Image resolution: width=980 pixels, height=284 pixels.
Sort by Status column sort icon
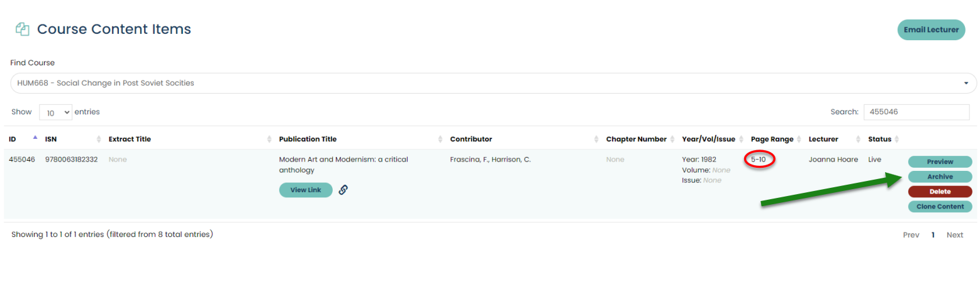tap(897, 139)
